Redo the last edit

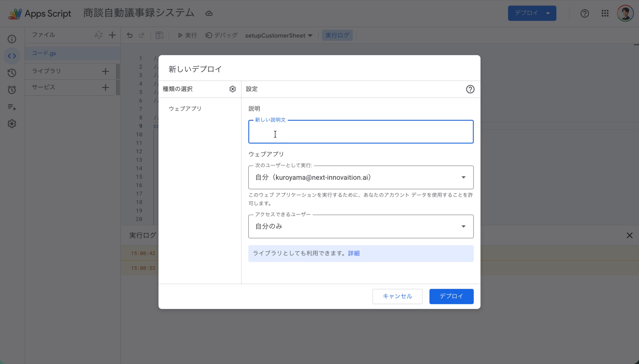pos(141,35)
